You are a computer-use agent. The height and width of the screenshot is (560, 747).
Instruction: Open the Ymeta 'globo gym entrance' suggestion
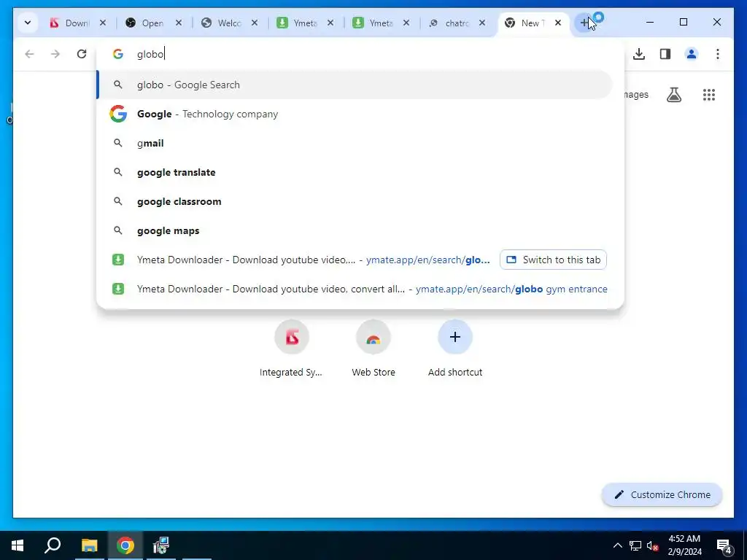tap(355, 289)
